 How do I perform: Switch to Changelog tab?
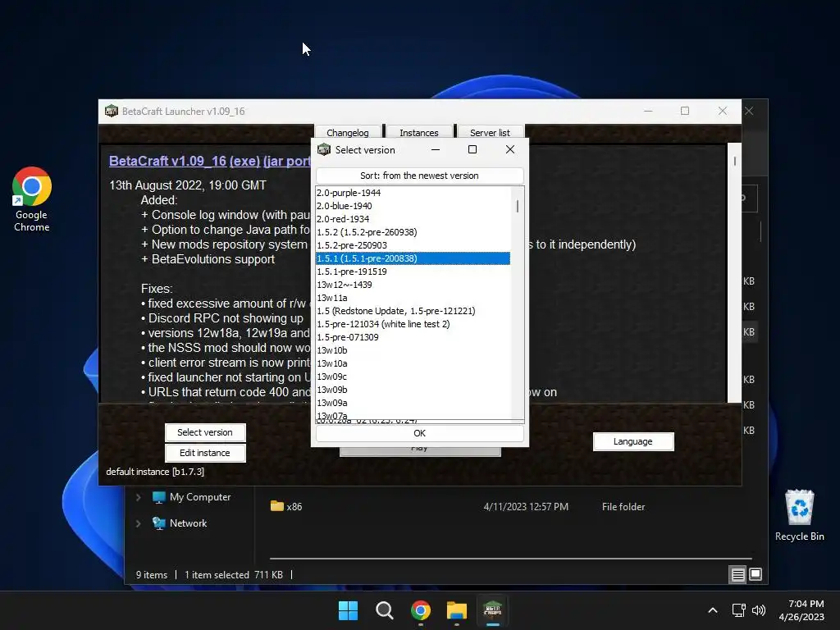(x=348, y=132)
